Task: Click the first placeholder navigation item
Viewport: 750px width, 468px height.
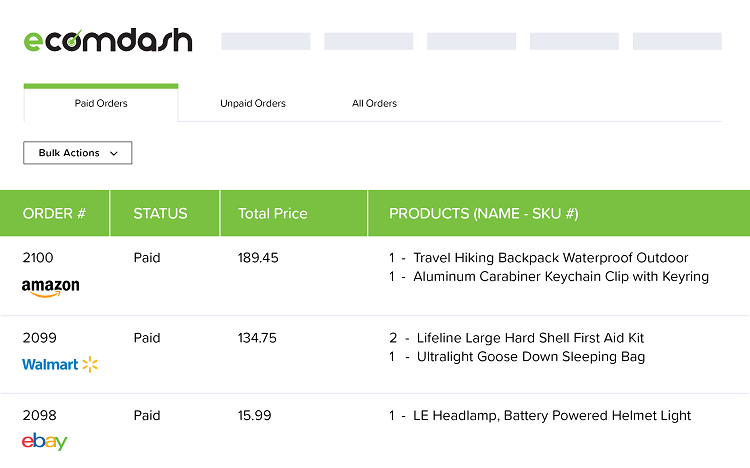Action: tap(266, 41)
